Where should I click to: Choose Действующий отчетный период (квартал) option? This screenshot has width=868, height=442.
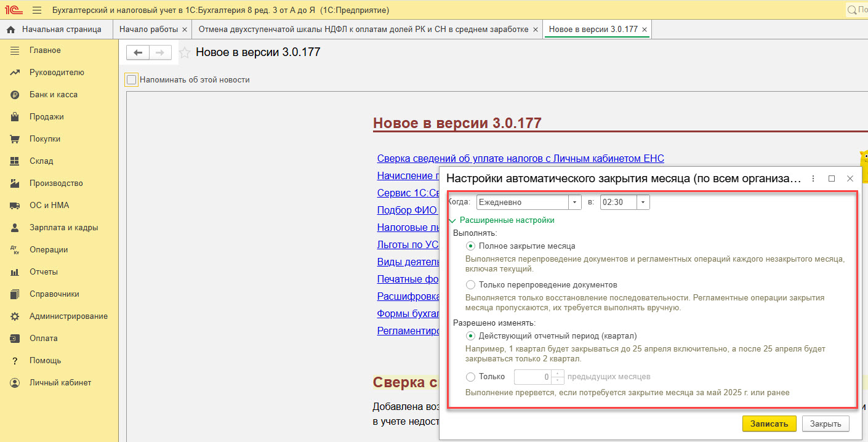click(471, 336)
